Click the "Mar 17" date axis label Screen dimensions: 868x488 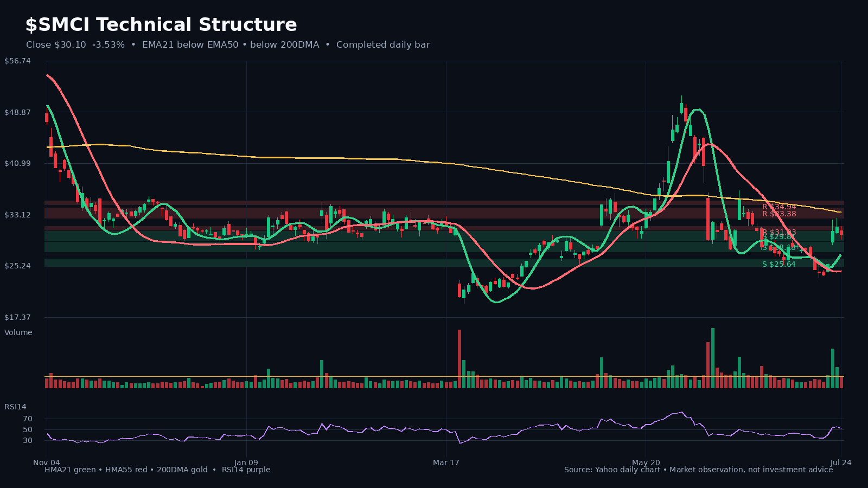[446, 463]
